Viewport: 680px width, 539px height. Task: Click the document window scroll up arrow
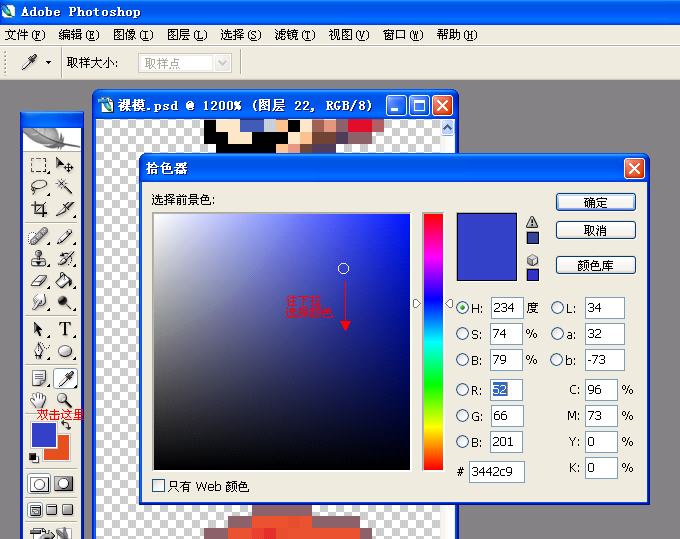[x=447, y=127]
